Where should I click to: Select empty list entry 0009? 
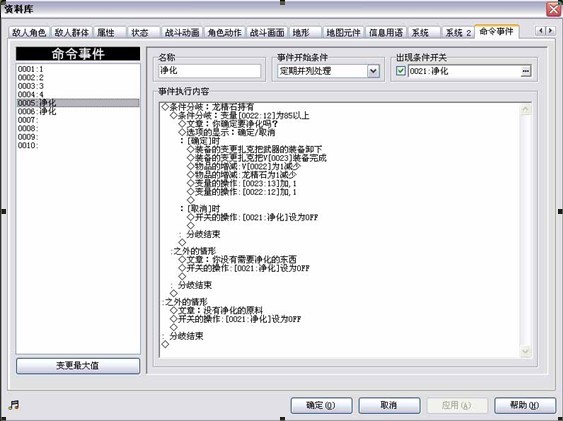[78, 137]
